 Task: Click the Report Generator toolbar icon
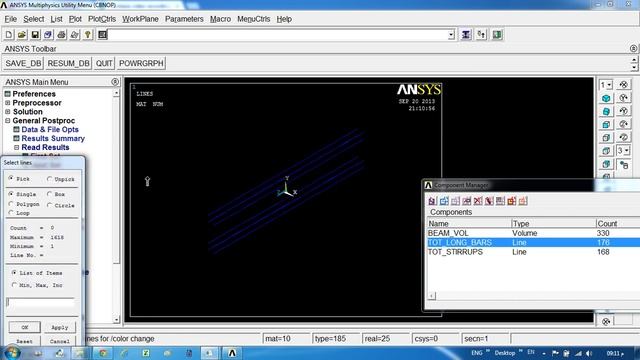coord(74,35)
